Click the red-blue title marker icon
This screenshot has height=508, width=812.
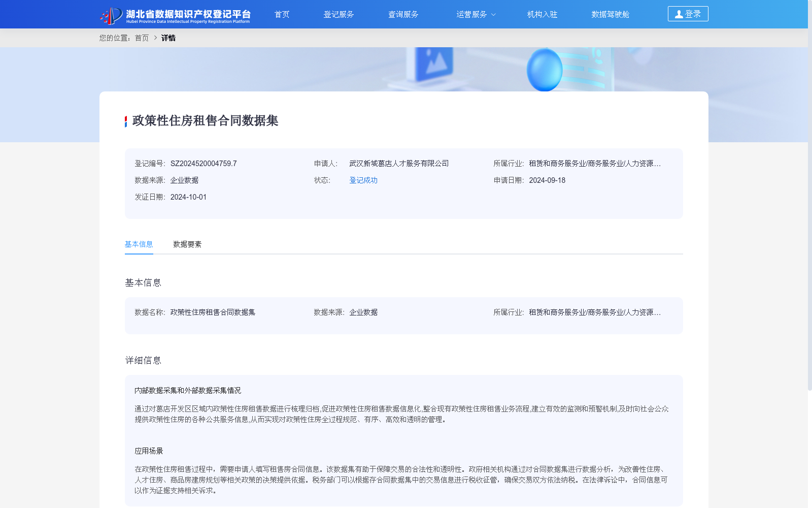point(126,121)
